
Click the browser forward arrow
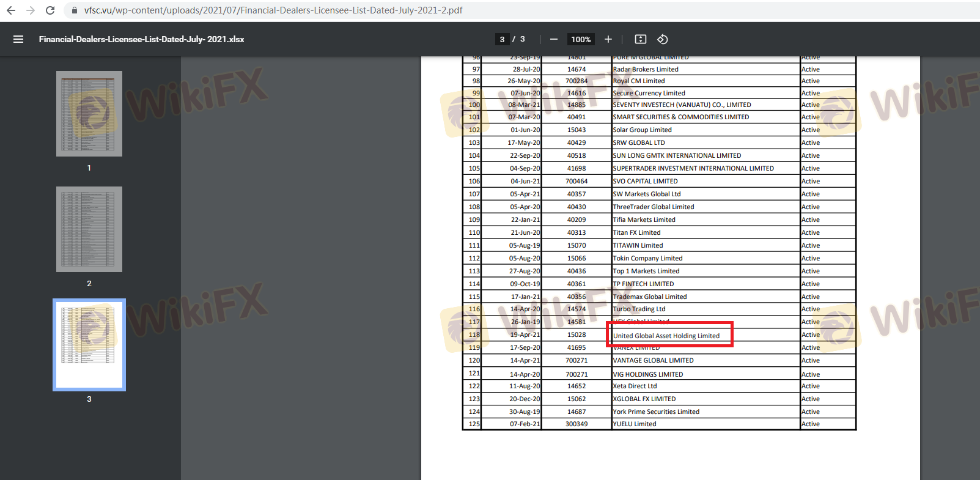(x=31, y=10)
